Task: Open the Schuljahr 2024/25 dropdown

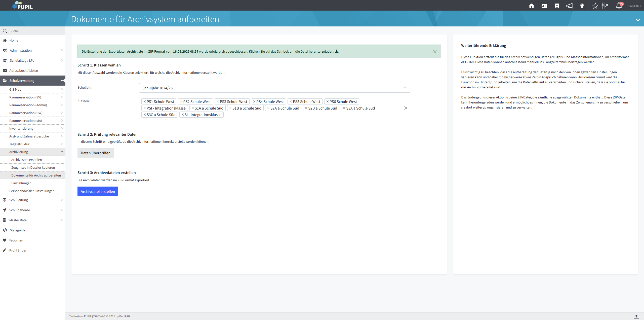Action: click(274, 88)
